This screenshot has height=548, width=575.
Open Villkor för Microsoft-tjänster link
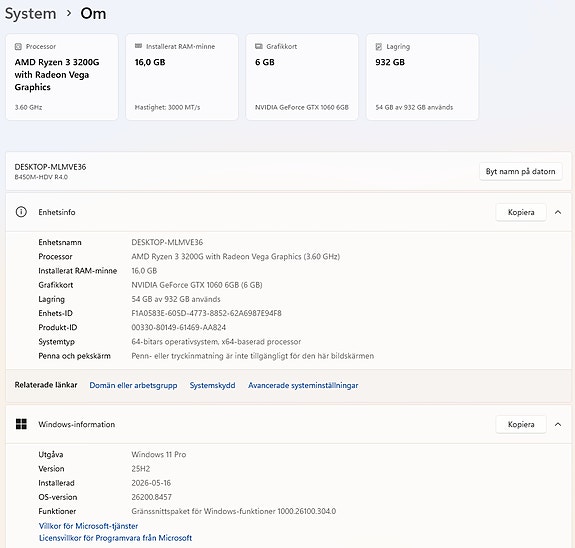point(88,526)
